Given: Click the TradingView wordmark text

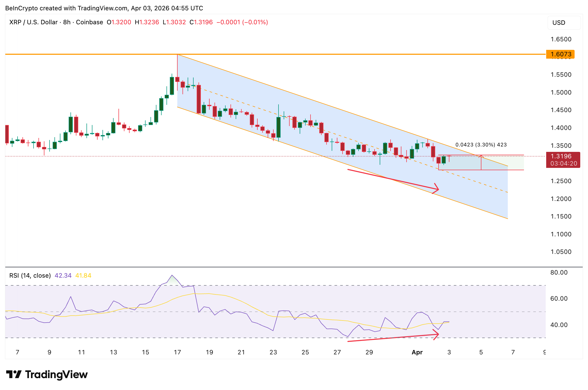Looking at the screenshot, I should click(x=57, y=374).
